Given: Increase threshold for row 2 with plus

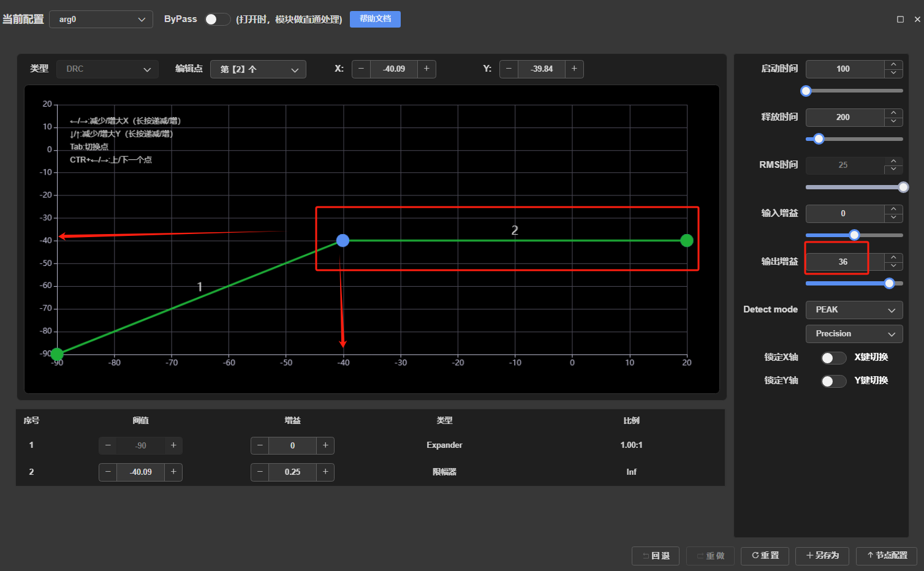Looking at the screenshot, I should (173, 472).
